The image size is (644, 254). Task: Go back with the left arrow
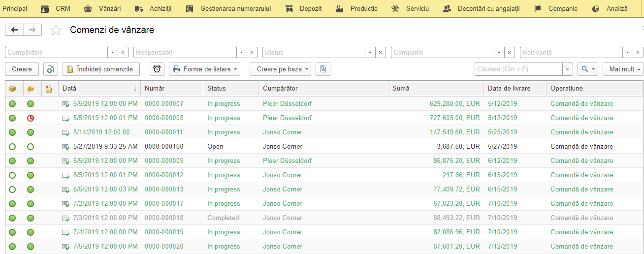[14, 30]
